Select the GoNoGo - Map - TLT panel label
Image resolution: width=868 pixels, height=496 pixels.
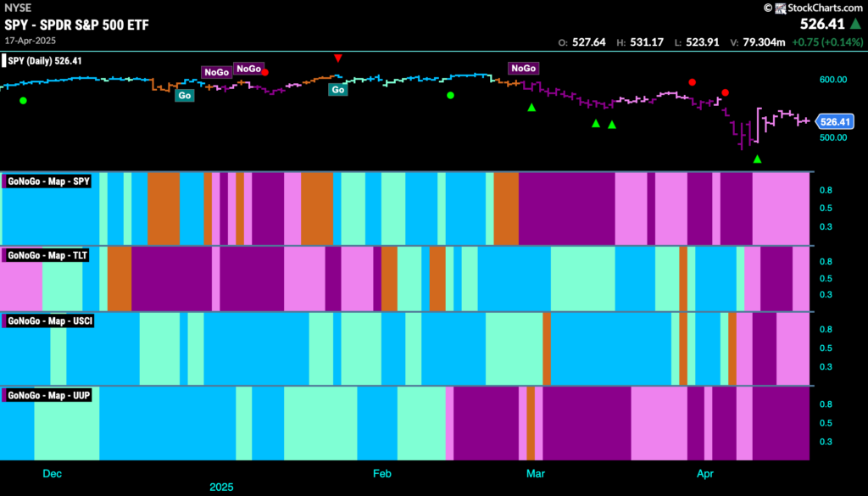(x=46, y=254)
